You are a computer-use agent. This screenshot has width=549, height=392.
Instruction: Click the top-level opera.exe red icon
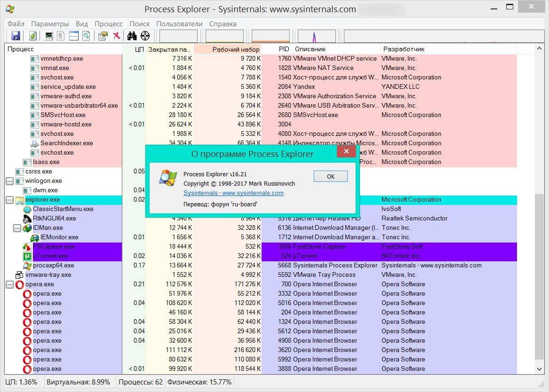pos(20,284)
